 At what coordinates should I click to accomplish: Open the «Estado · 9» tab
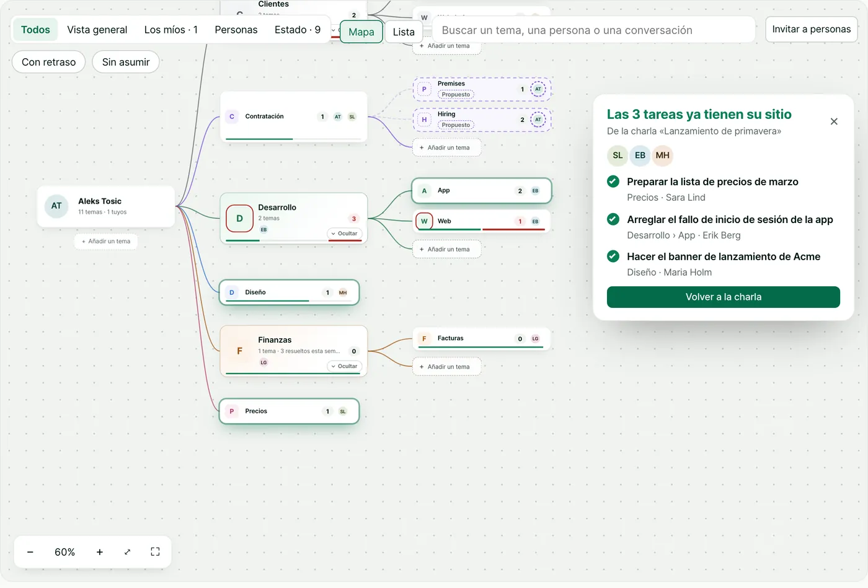point(298,30)
